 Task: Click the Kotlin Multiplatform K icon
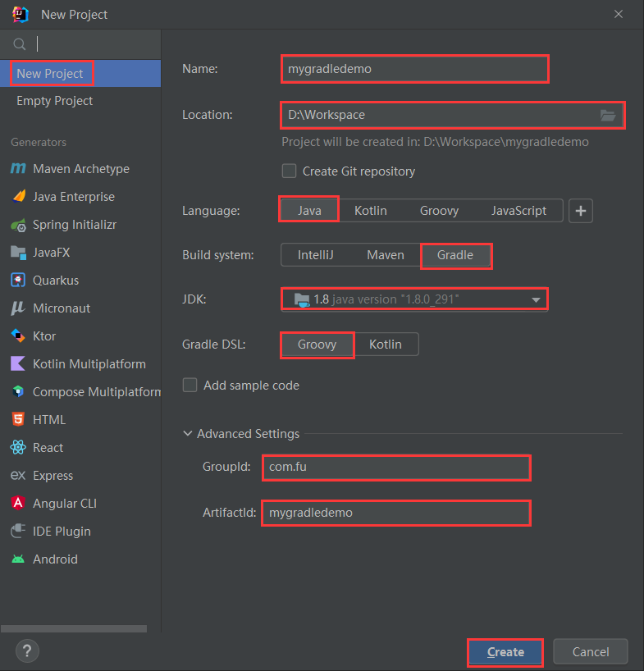pyautogui.click(x=18, y=363)
